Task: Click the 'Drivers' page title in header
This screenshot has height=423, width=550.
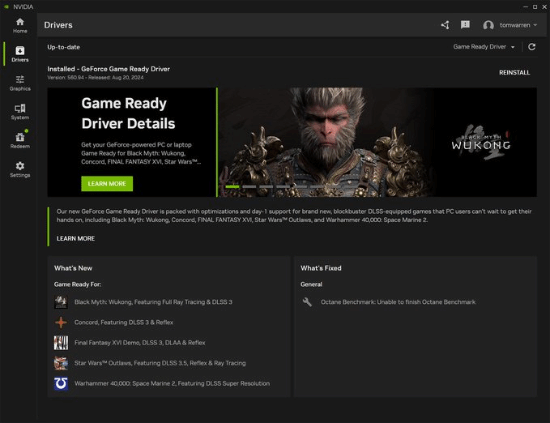Action: click(58, 25)
